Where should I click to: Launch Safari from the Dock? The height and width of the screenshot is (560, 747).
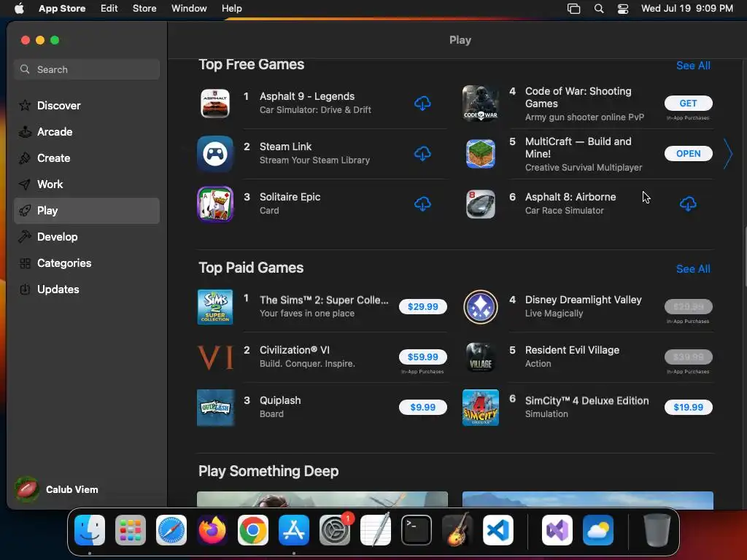click(171, 530)
